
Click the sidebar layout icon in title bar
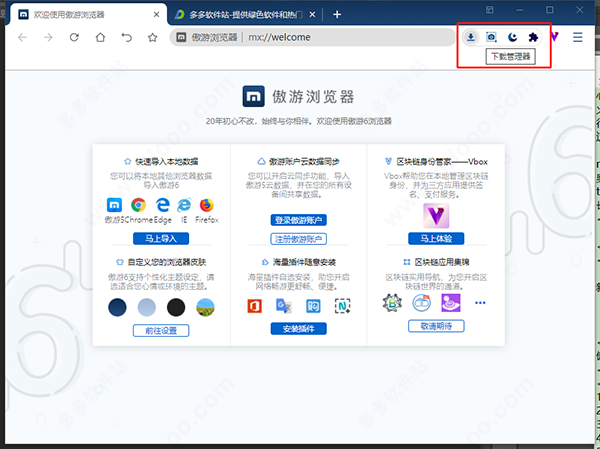pyautogui.click(x=490, y=10)
